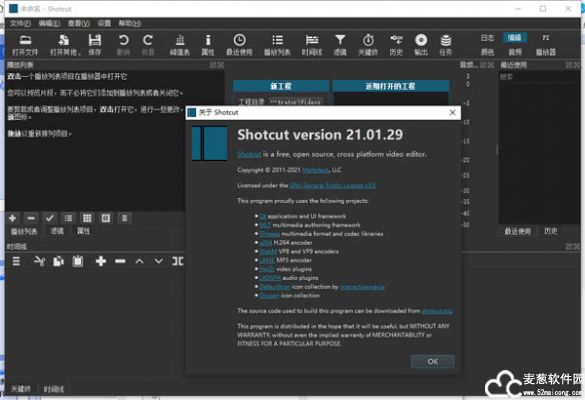This screenshot has width=585, height=400.
Task: Open the Edit (编辑) menu
Action: coord(49,24)
